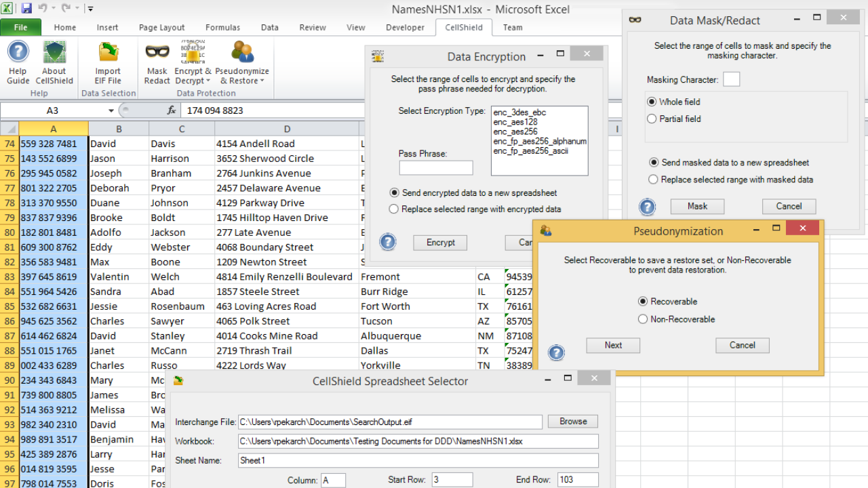Screen dimensions: 868x488
Task: Click the cell with 4154 Andell Road
Action: coord(287,144)
